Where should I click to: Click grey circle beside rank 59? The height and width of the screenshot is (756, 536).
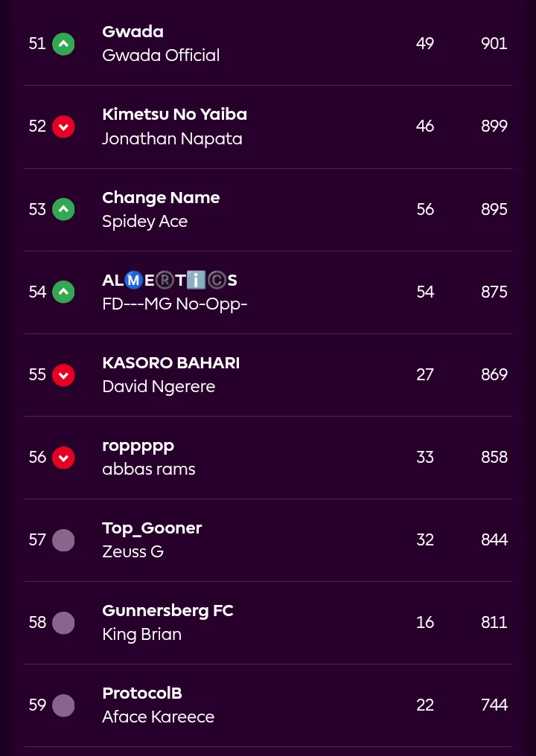pos(63,705)
